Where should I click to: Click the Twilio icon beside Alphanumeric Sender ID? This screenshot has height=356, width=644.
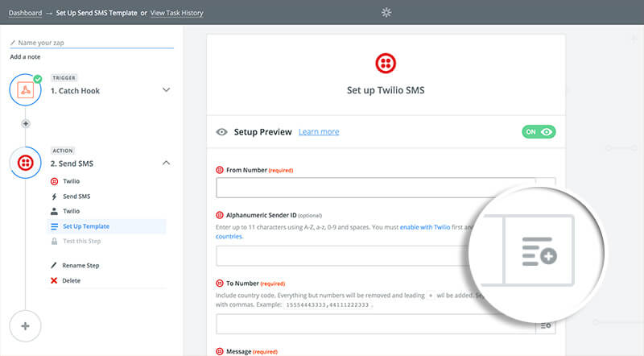[220, 215]
